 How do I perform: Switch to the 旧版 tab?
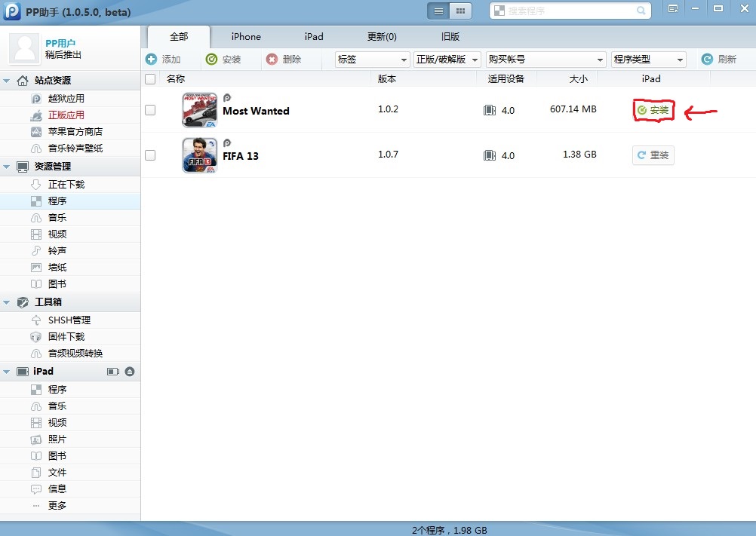click(x=450, y=37)
